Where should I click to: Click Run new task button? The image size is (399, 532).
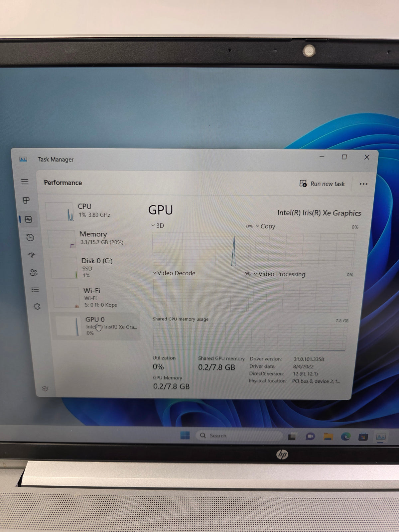[322, 184]
